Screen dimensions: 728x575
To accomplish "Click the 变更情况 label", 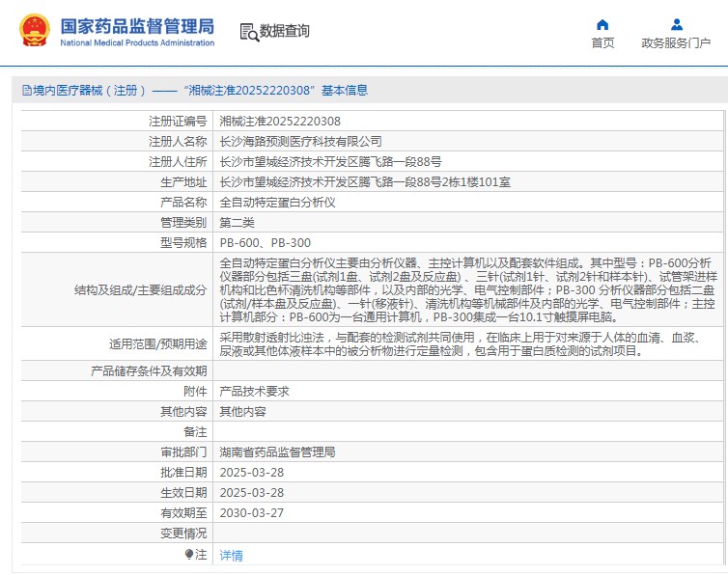I will [x=183, y=534].
